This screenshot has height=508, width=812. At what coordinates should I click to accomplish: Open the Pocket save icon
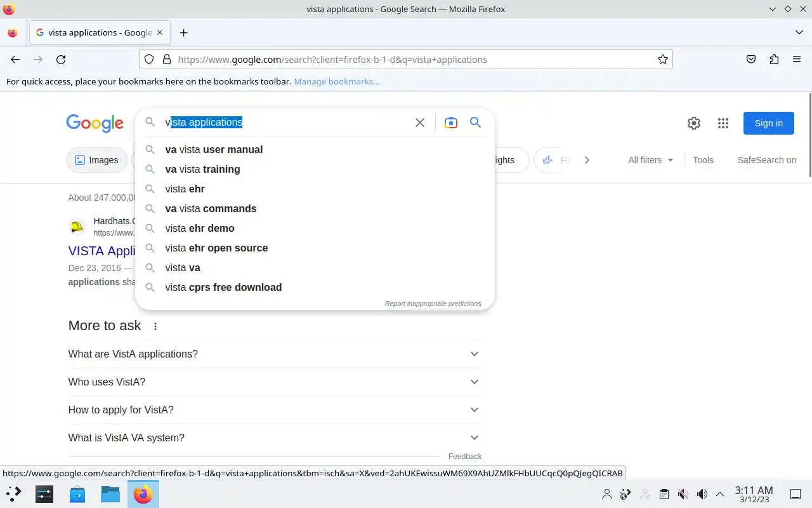(751, 59)
